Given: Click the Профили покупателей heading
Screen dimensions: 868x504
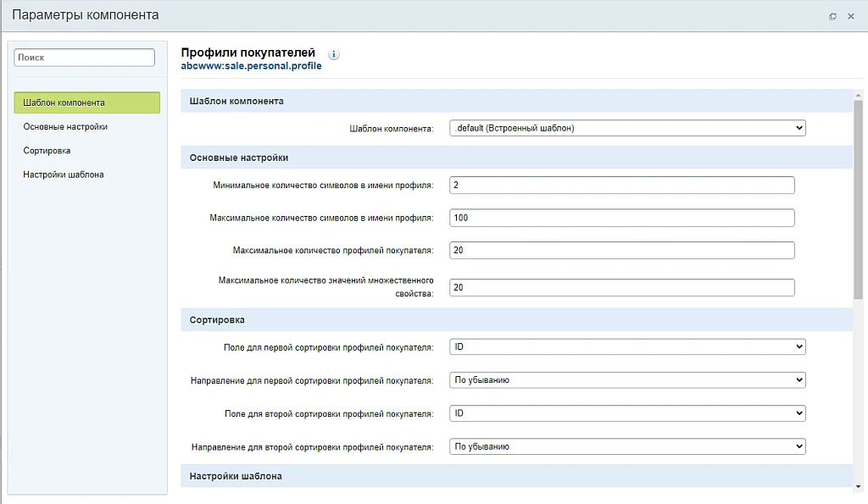Looking at the screenshot, I should [248, 53].
